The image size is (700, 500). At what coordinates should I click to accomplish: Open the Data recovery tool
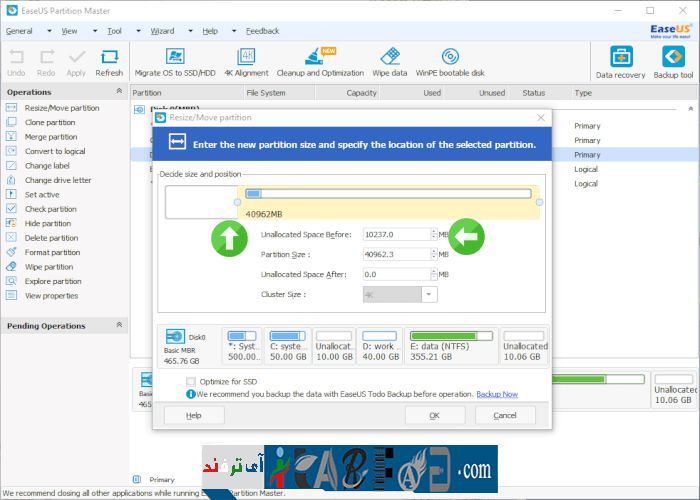click(x=620, y=60)
